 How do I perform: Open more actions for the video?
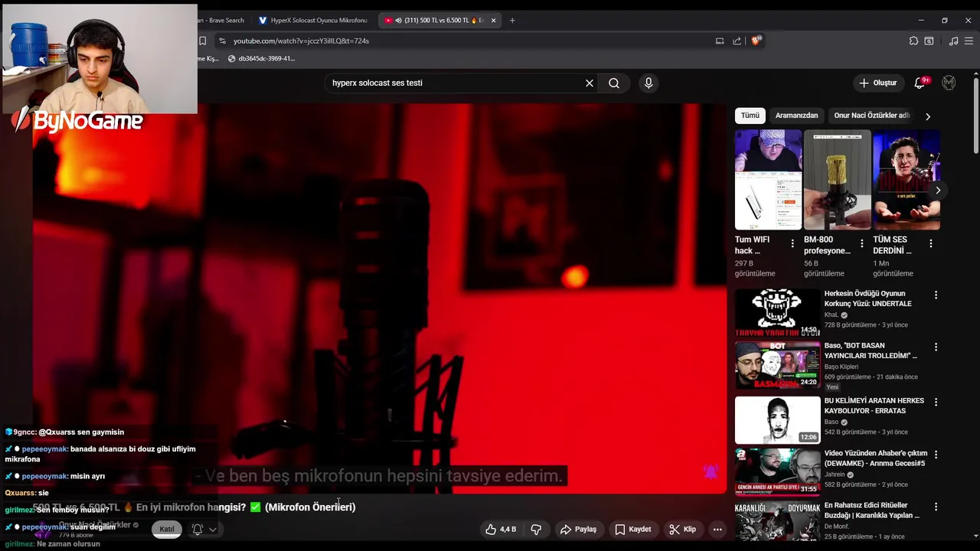[x=717, y=529]
